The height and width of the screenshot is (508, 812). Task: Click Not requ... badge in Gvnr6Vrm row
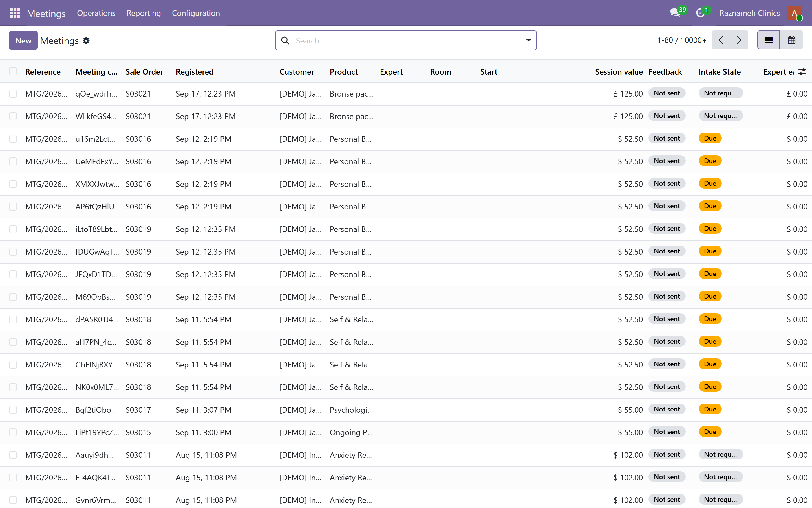tap(720, 499)
